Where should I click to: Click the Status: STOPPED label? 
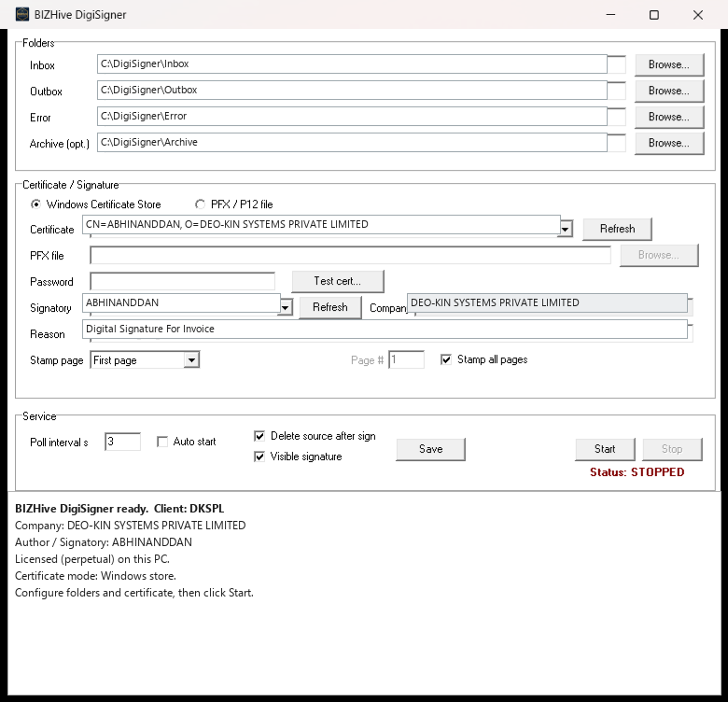[637, 472]
